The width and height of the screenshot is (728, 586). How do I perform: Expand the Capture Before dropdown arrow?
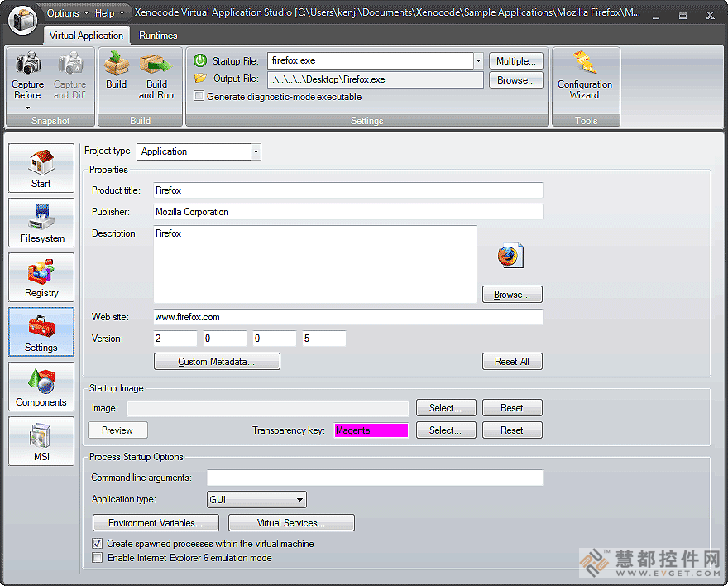point(28,108)
